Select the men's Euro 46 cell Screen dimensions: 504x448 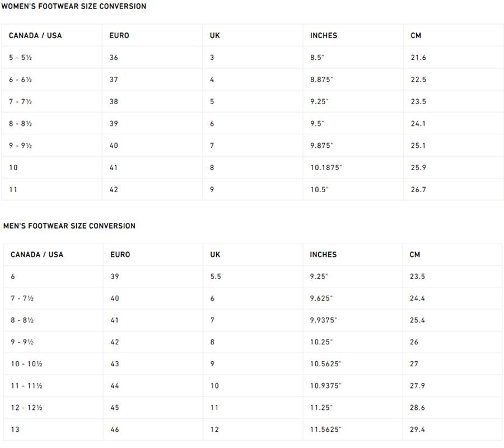point(115,430)
